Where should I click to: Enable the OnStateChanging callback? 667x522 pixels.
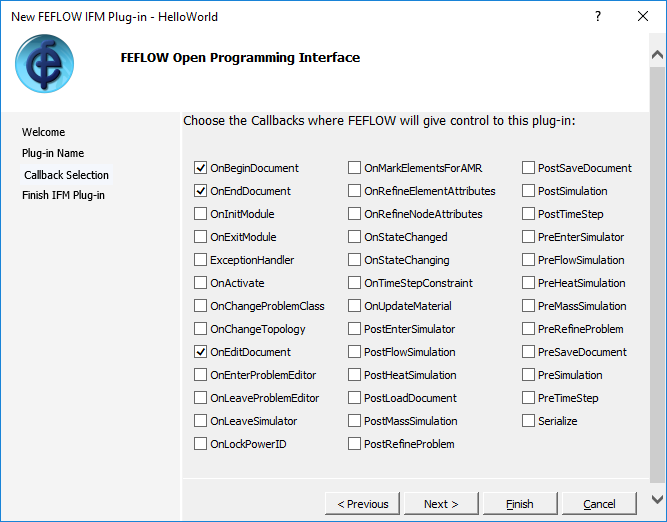pos(354,260)
